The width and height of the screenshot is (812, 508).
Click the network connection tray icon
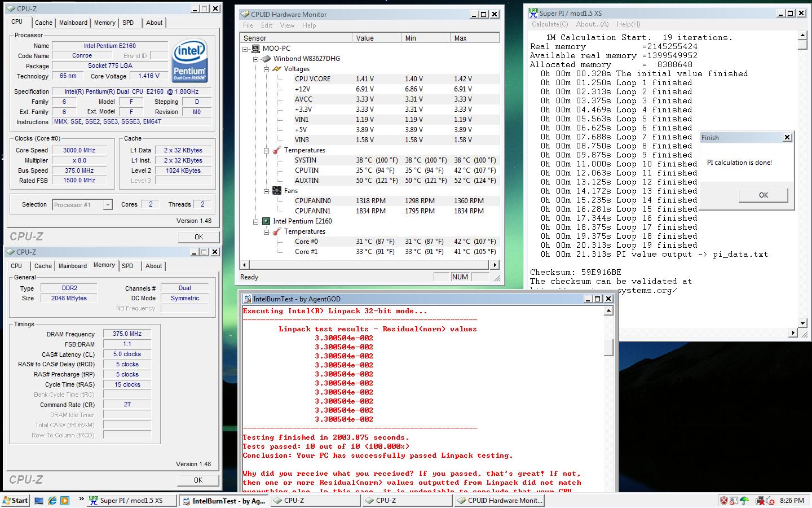(760, 501)
